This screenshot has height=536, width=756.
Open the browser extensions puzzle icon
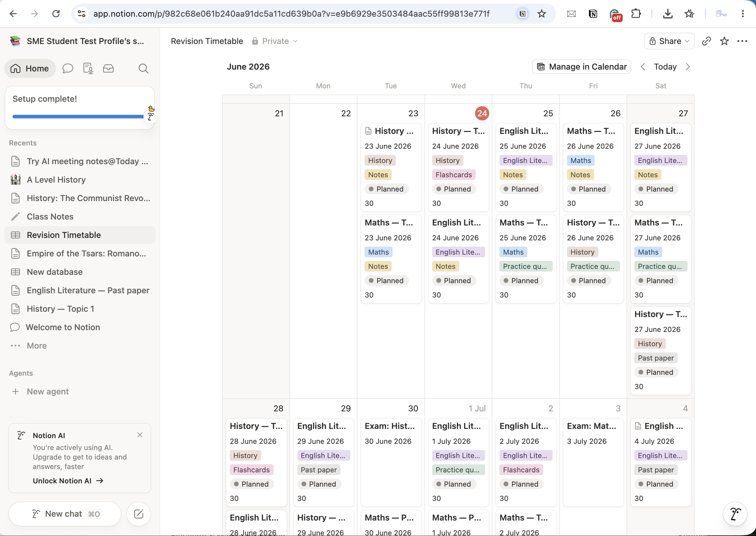(x=636, y=13)
